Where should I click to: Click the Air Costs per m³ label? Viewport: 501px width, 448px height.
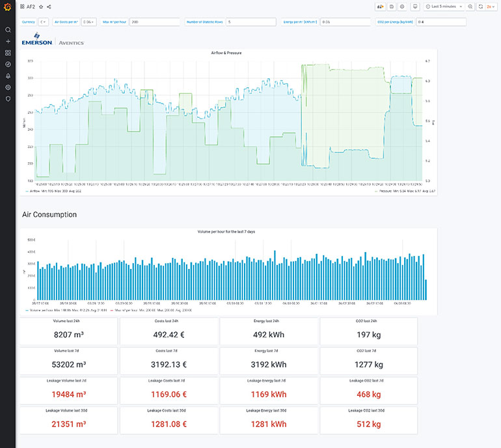pyautogui.click(x=66, y=22)
